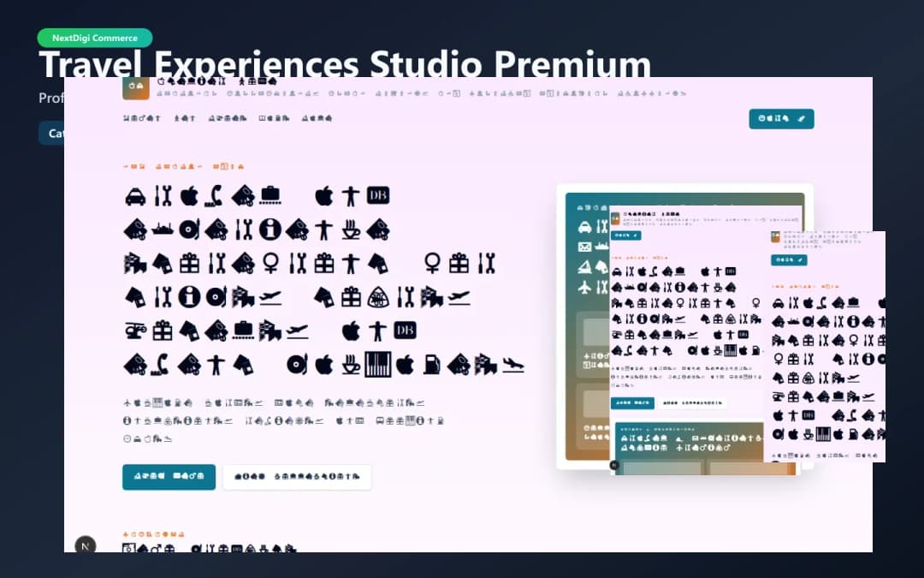Click the piano keyboard glyph in the large heading

378,365
